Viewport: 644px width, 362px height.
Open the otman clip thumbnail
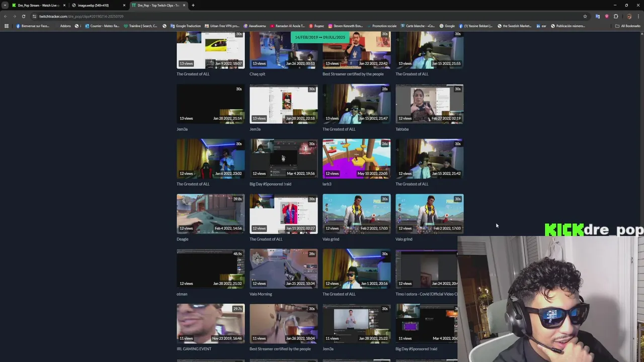tap(210, 268)
